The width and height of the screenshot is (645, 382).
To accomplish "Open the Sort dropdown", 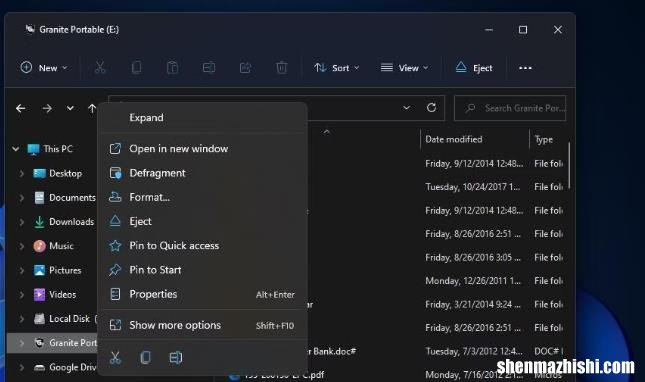I will point(336,68).
